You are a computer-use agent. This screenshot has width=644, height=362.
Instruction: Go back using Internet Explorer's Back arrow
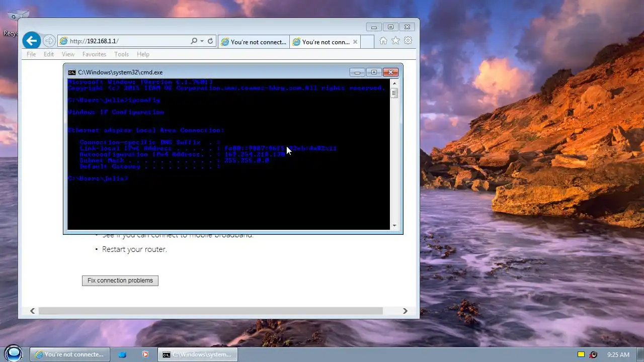32,41
